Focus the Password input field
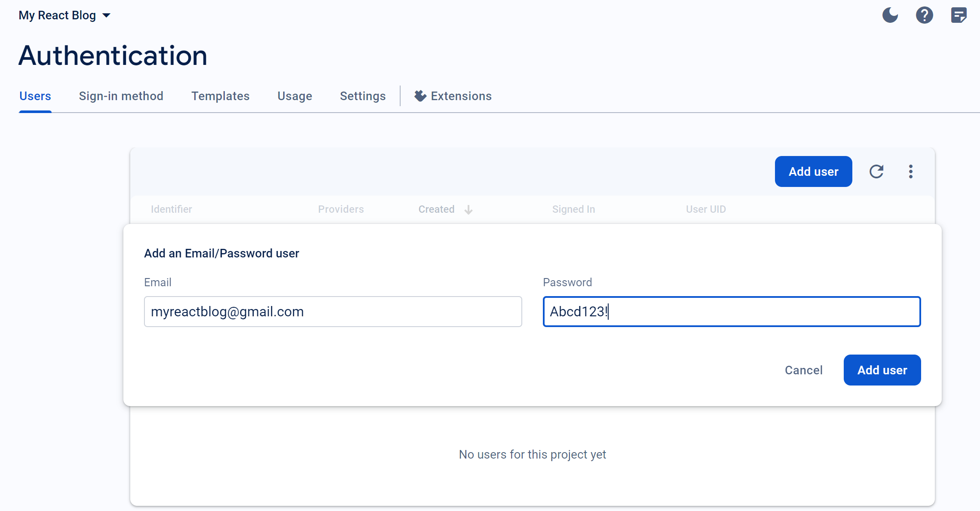 (732, 312)
